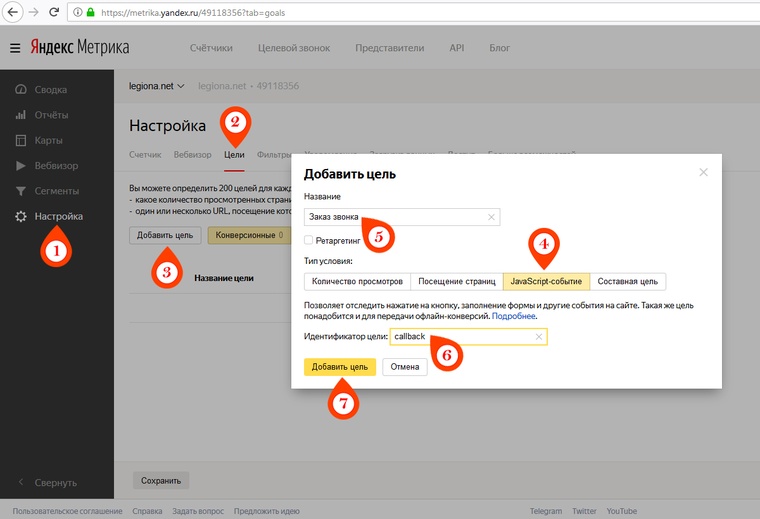Switch to the Цели tab
Image resolution: width=760 pixels, height=519 pixels.
tap(234, 154)
